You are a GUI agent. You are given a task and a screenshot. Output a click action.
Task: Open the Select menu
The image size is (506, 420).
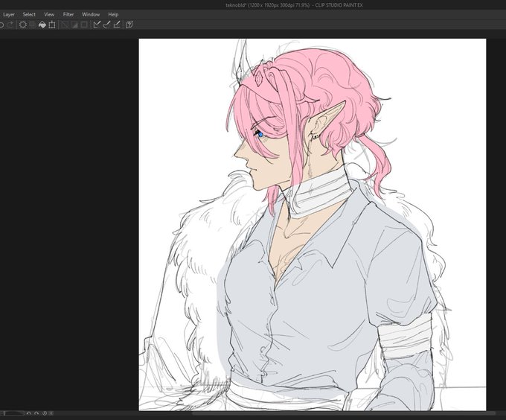29,15
